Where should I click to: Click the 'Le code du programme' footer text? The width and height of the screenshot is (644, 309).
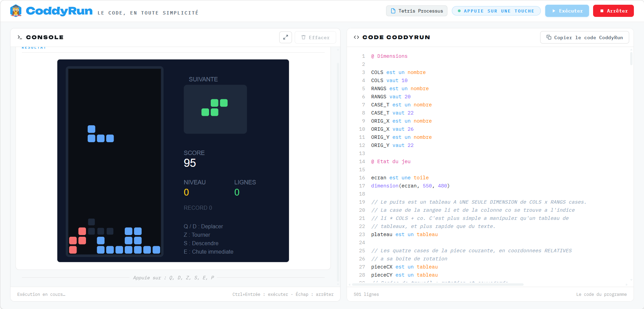[602, 294]
